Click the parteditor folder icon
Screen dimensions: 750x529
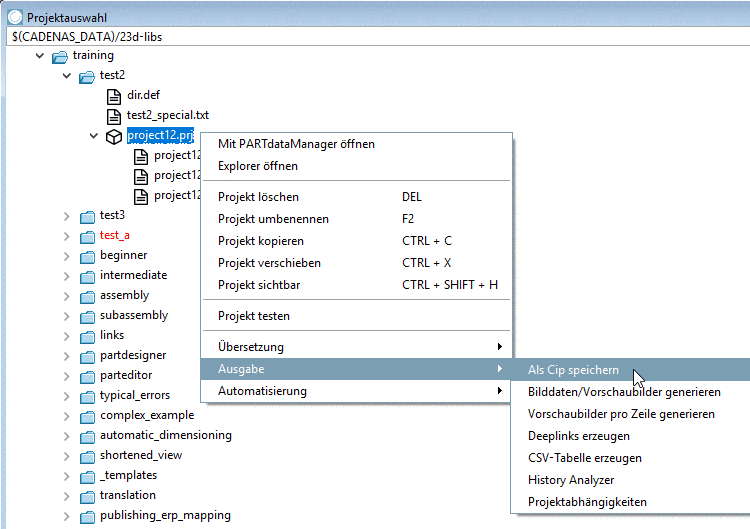[x=87, y=377]
